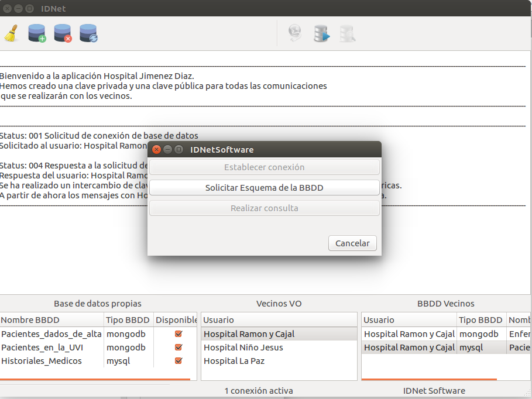Click Tipo BBDD header in BBDD Vecinos
This screenshot has width=532, height=399.
coord(482,320)
